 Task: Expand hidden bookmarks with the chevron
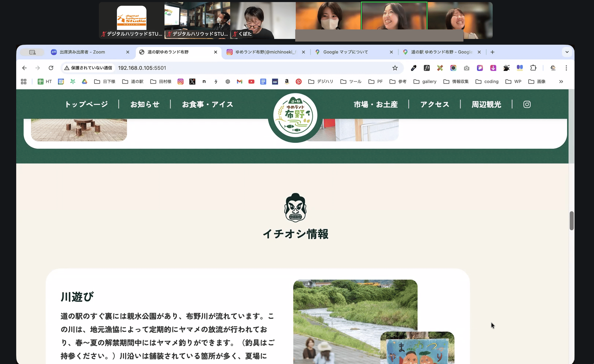(561, 82)
